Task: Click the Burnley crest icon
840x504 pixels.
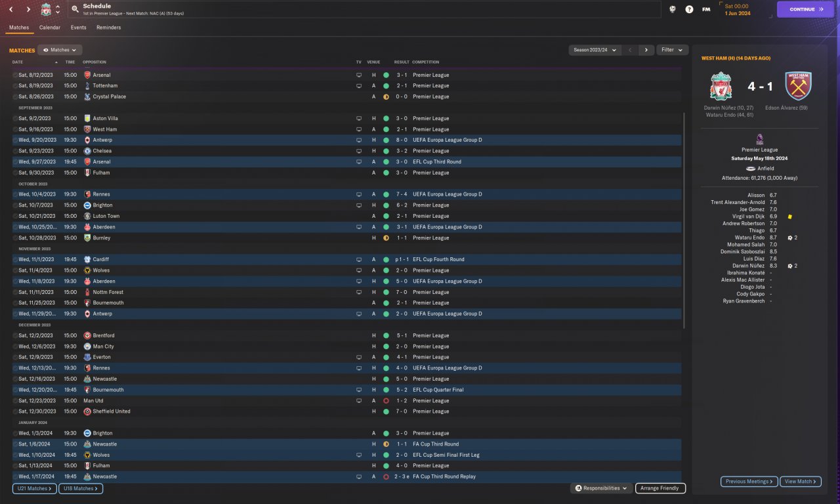Action: (87, 238)
